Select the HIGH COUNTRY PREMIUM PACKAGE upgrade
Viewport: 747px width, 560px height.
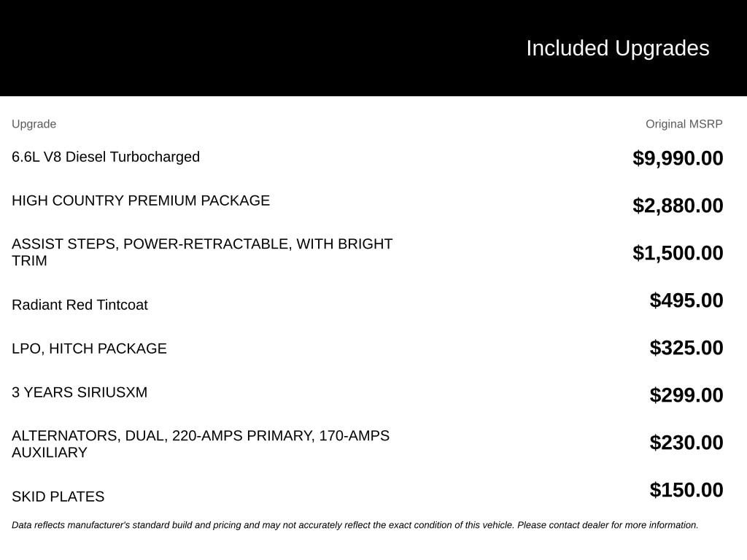tap(141, 201)
